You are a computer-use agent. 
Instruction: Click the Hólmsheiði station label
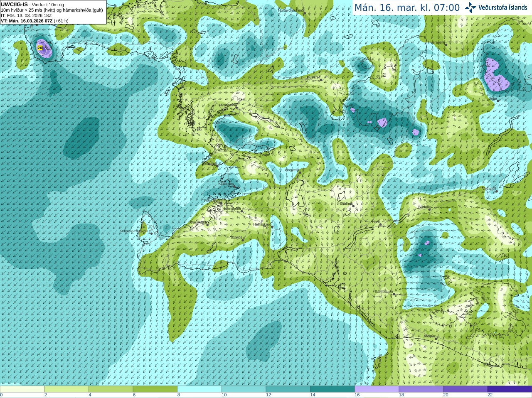232,209
